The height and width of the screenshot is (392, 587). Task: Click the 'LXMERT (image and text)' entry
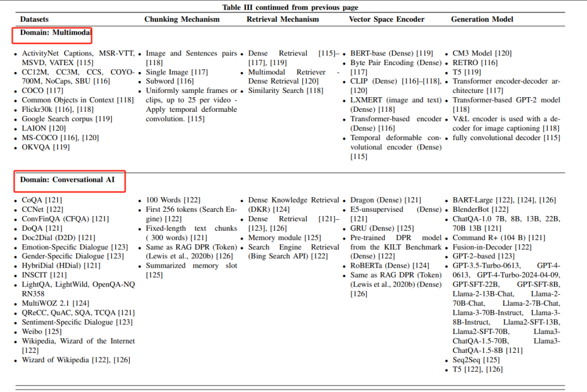click(396, 105)
